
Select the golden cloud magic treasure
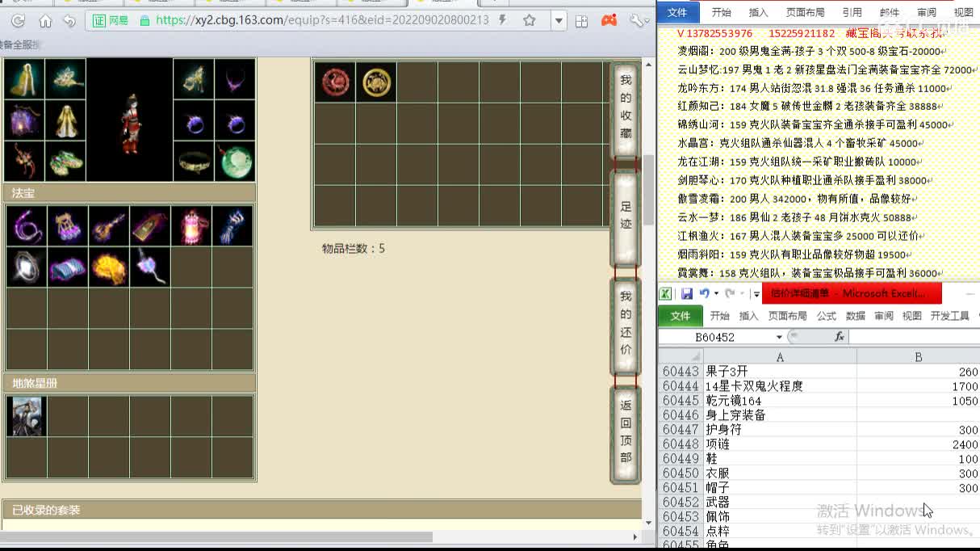109,267
